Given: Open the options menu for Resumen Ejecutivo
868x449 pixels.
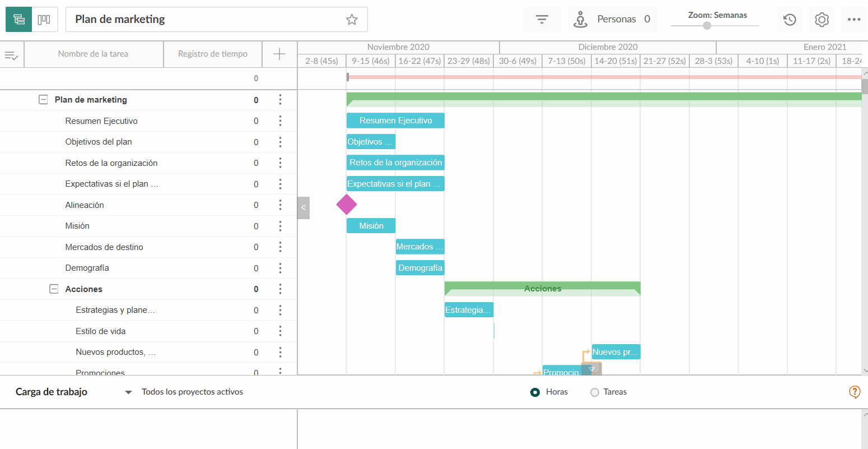Looking at the screenshot, I should click(x=280, y=121).
